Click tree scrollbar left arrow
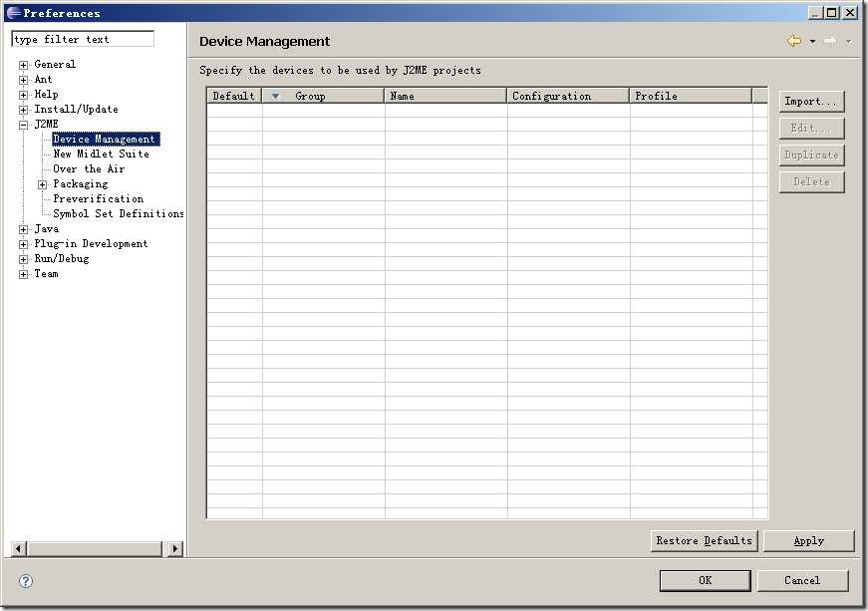The width and height of the screenshot is (868, 611). tap(18, 548)
